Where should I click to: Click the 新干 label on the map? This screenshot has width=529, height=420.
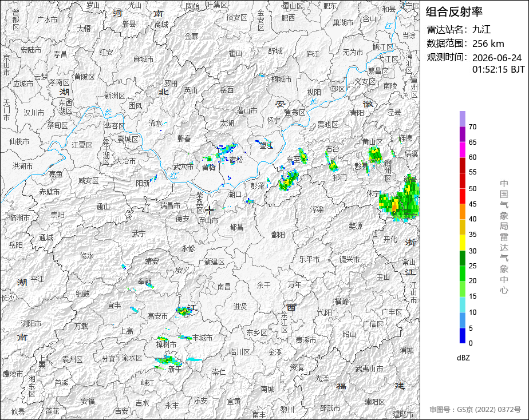(175, 370)
